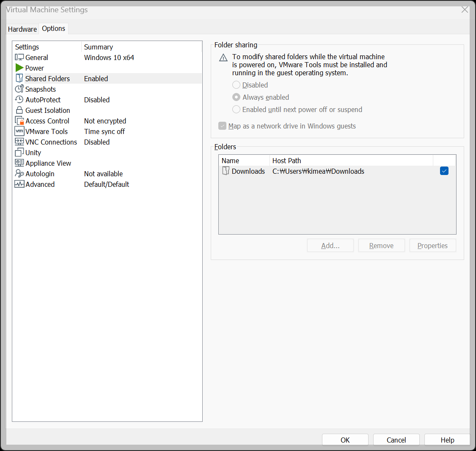Screen dimensions: 476x451
Task: Switch to the Options tab
Action: click(53, 28)
